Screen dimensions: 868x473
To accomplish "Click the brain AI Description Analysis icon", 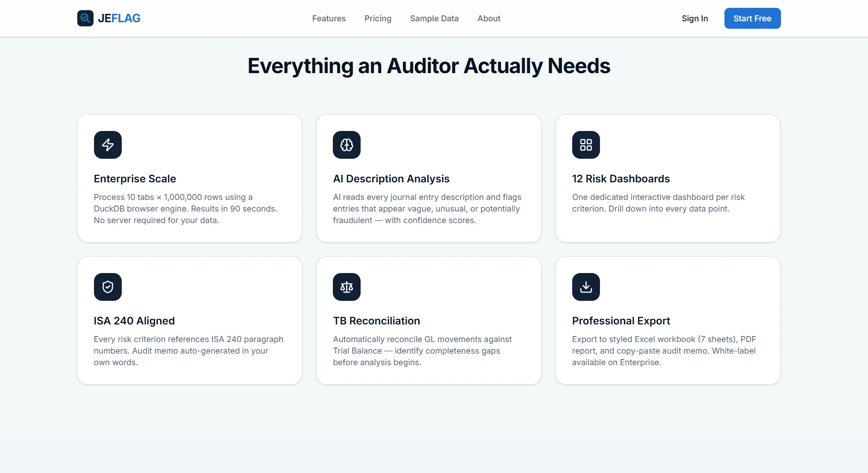I will (x=347, y=145).
